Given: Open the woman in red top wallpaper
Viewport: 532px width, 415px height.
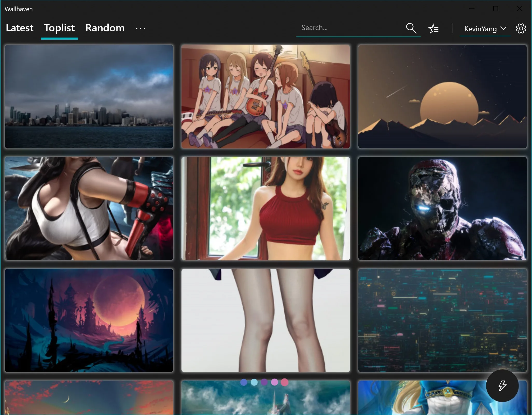Looking at the screenshot, I should (x=266, y=208).
